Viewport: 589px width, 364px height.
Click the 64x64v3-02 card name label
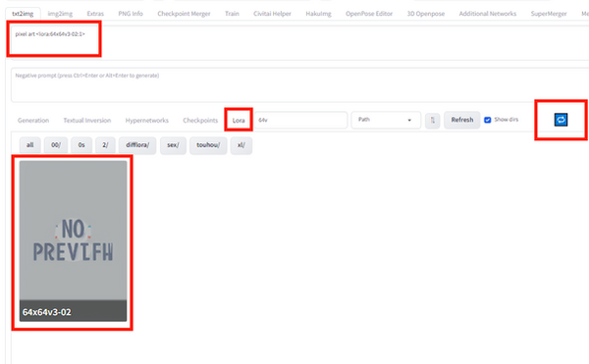tap(46, 312)
